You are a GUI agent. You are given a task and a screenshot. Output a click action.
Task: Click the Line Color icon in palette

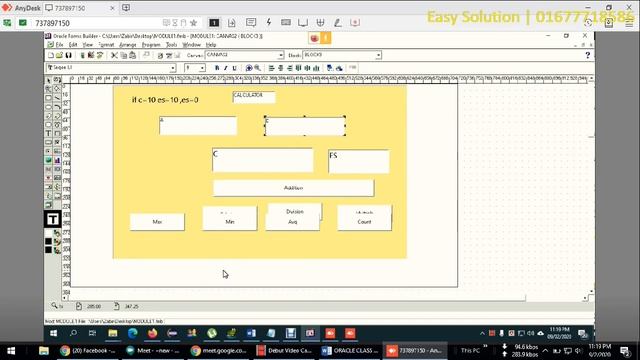(57, 242)
